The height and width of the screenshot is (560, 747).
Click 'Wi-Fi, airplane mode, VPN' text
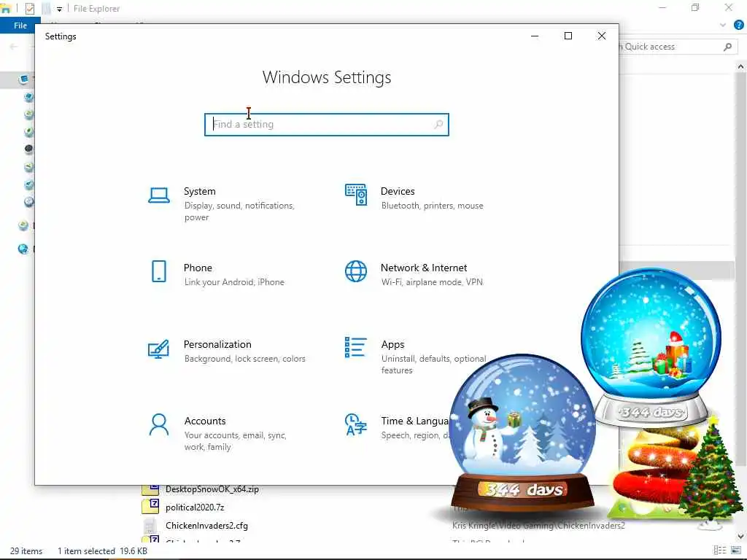432,282
